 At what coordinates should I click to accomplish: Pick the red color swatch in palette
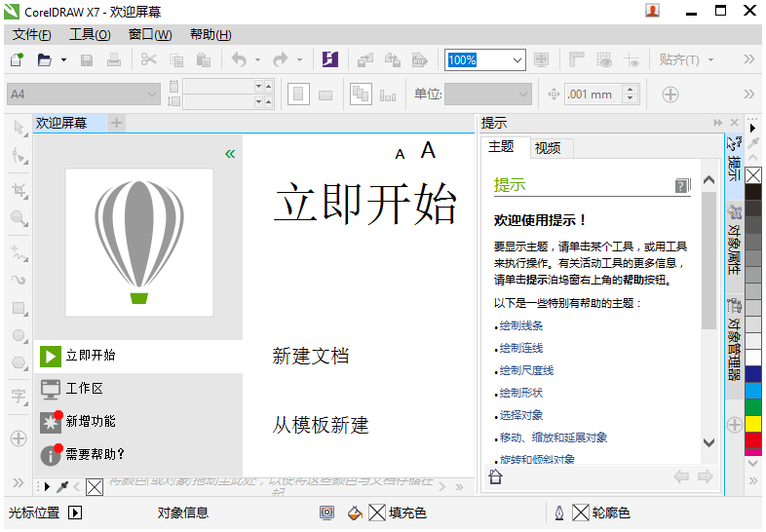click(x=752, y=439)
